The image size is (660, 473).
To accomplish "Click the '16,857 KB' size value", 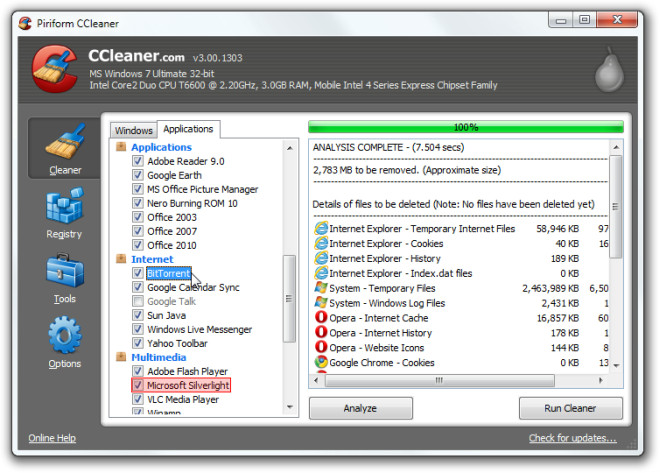I will point(558,318).
